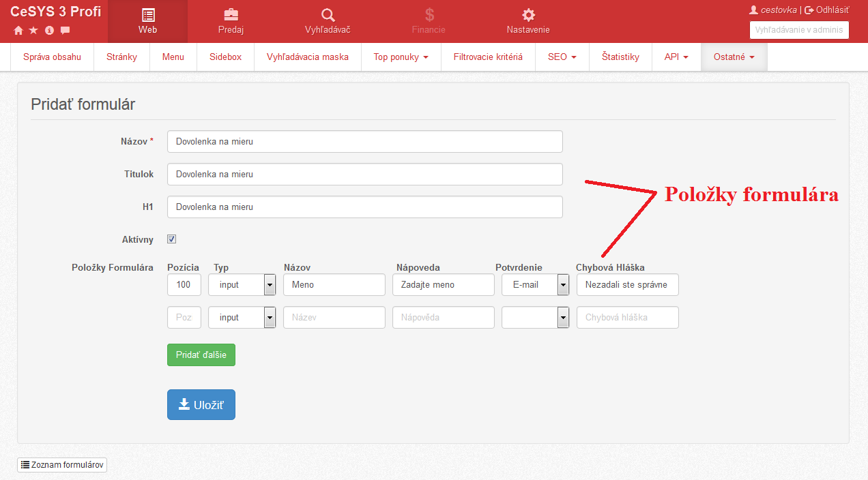Click the H1 text field
The height and width of the screenshot is (480, 868).
tap(365, 207)
